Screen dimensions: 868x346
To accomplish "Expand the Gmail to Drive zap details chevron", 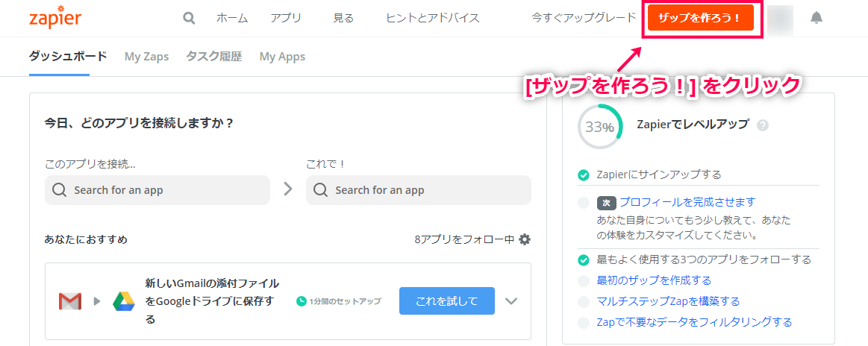I will (511, 301).
